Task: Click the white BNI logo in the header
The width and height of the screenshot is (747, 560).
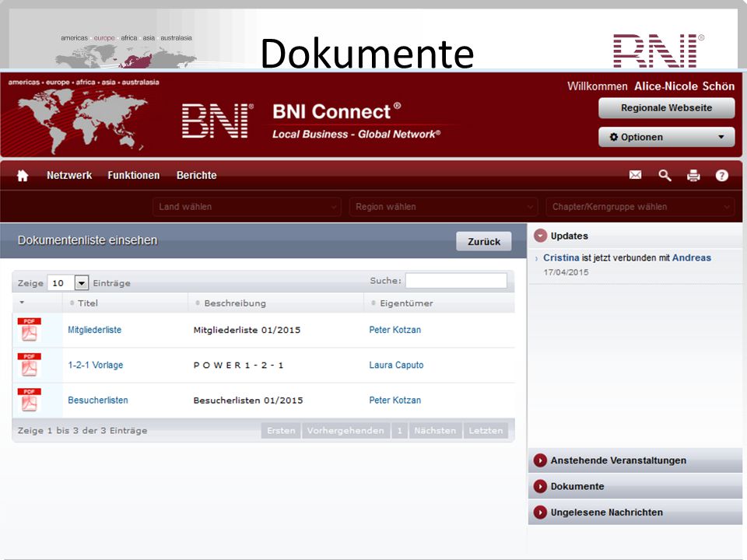Action: 217,121
